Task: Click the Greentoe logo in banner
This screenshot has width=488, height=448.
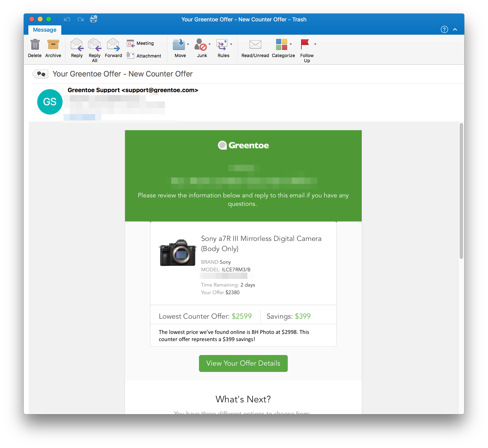Action: 243,145
